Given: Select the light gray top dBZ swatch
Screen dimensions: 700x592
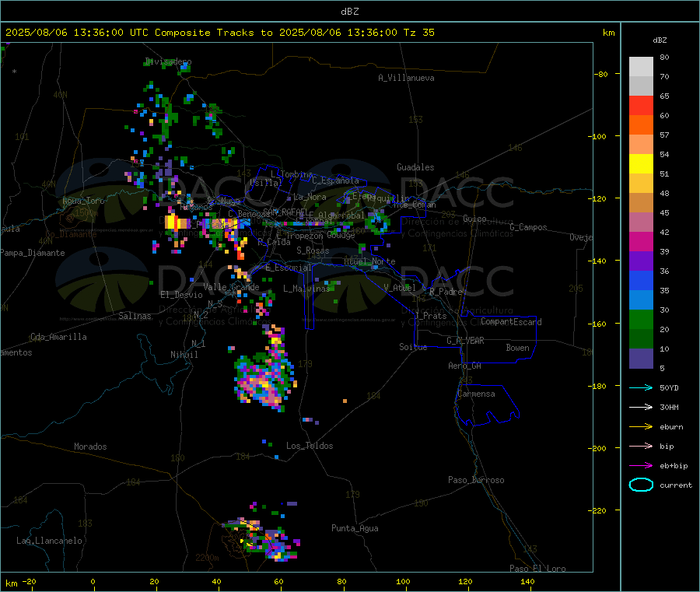Looking at the screenshot, I should coord(641,67).
